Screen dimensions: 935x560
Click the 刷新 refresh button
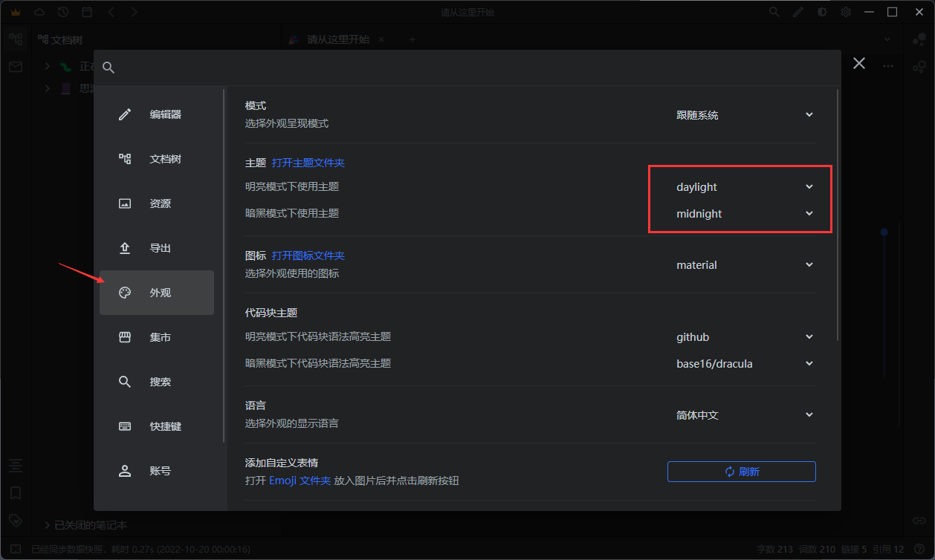tap(742, 472)
